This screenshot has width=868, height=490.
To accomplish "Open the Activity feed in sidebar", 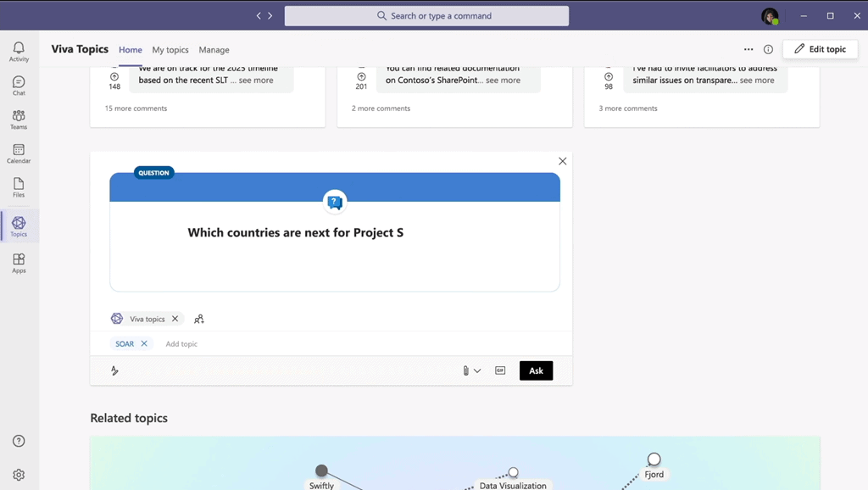I will click(19, 52).
